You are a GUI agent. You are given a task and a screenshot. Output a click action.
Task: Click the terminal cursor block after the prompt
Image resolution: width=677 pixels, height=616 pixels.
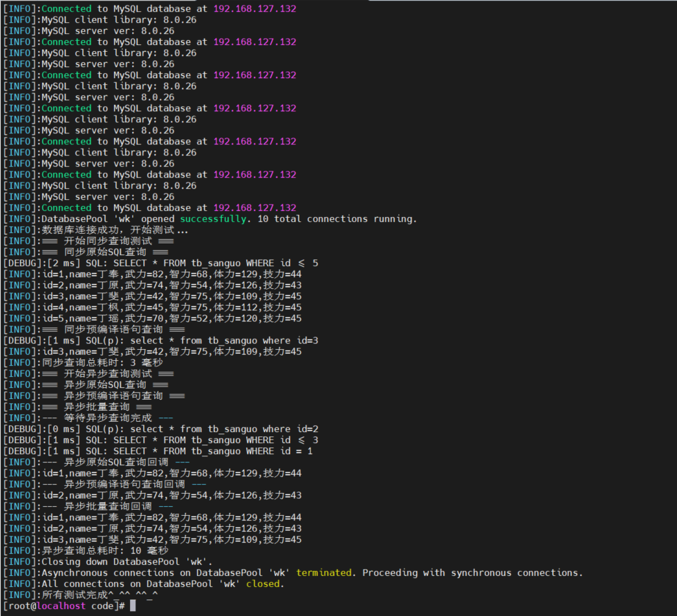[133, 606]
